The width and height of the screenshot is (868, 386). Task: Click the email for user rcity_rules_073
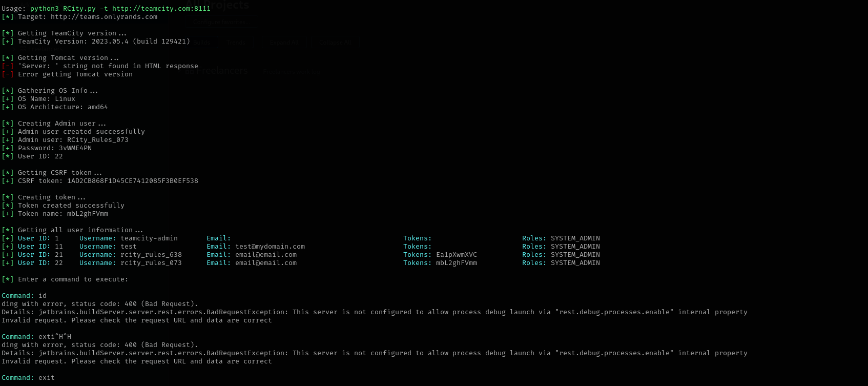click(x=266, y=263)
